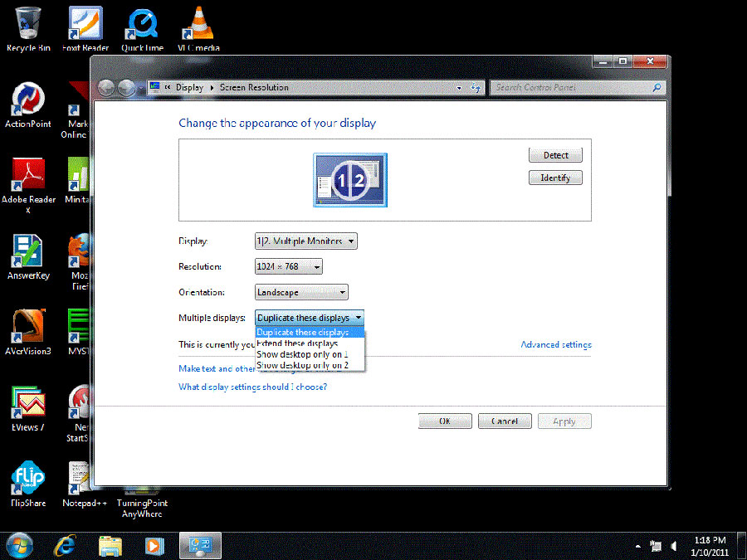747x560 pixels.
Task: Select 'Show desktop only on 1' option
Action: pos(302,354)
